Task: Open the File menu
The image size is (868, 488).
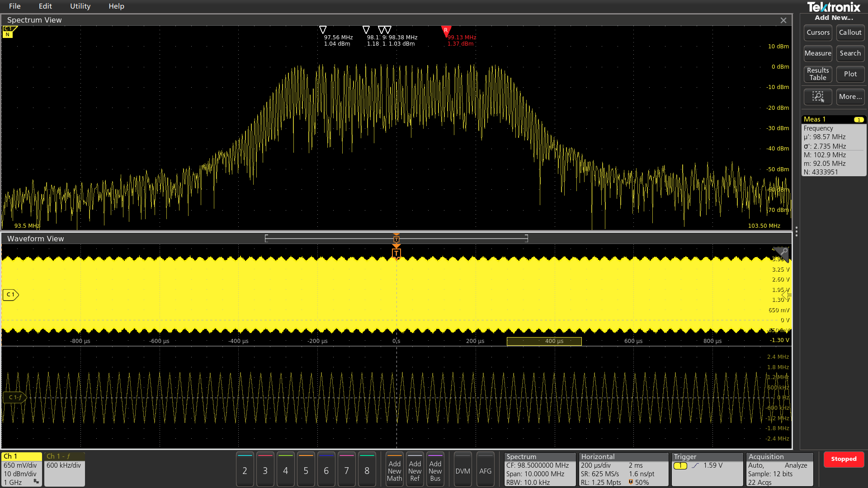Action: click(x=15, y=6)
